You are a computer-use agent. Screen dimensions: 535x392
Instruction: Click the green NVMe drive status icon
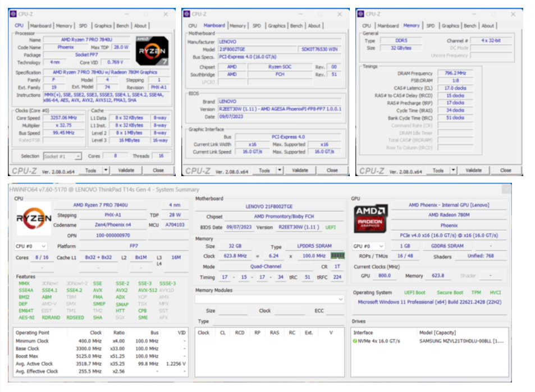pyautogui.click(x=355, y=341)
